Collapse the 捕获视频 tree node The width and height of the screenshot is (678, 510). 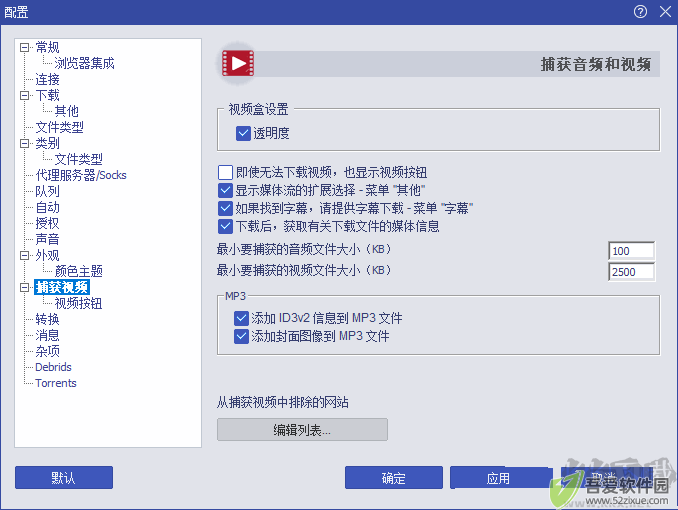pos(25,287)
